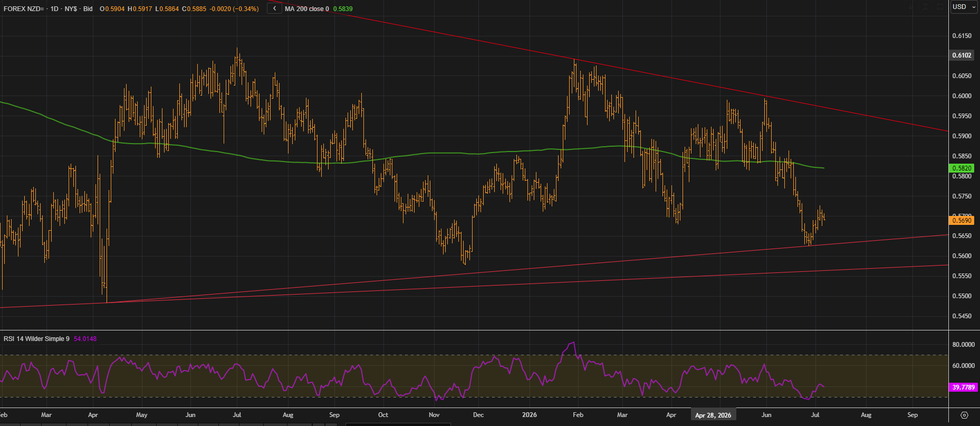Click the magenta 39.7789 RSI value tag

(x=963, y=387)
